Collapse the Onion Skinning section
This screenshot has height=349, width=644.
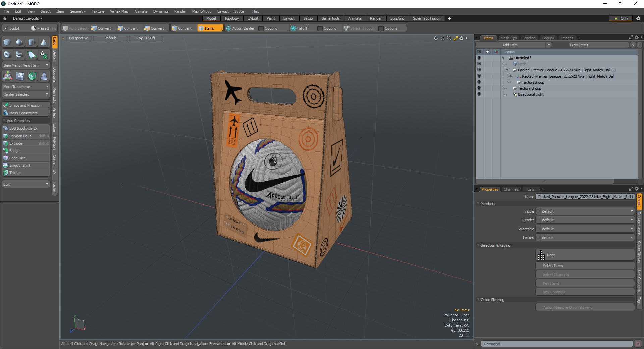(x=478, y=300)
